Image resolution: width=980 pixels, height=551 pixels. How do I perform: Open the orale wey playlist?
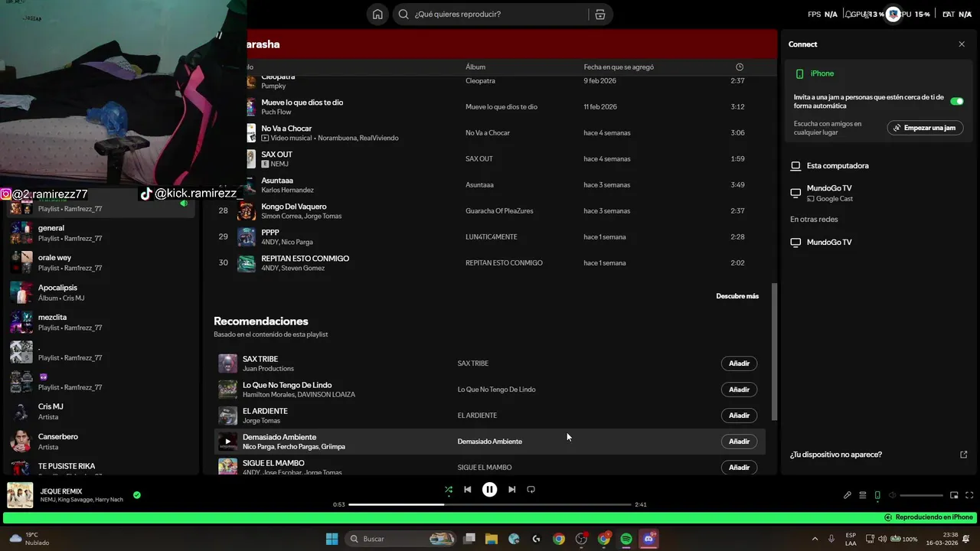(x=100, y=262)
